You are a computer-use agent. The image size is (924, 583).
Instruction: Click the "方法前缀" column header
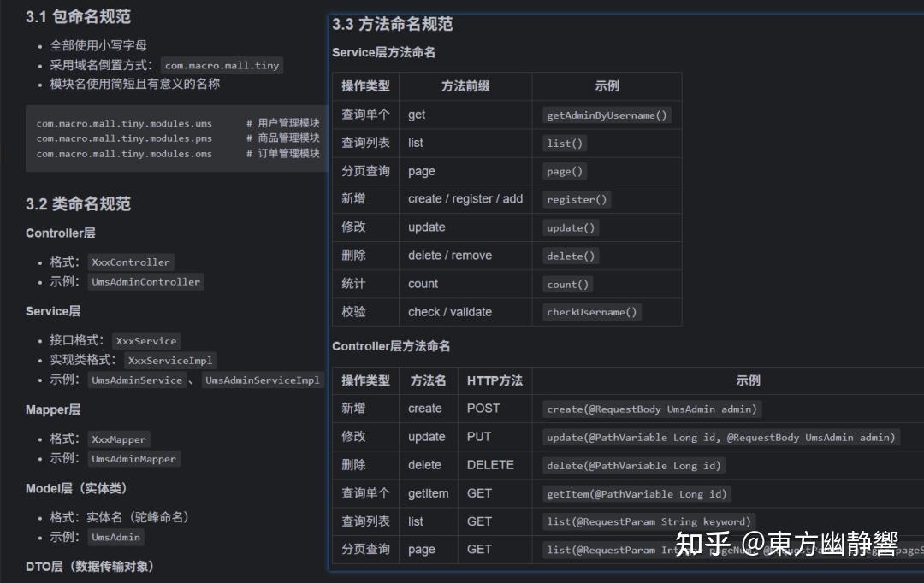pyautogui.click(x=465, y=86)
